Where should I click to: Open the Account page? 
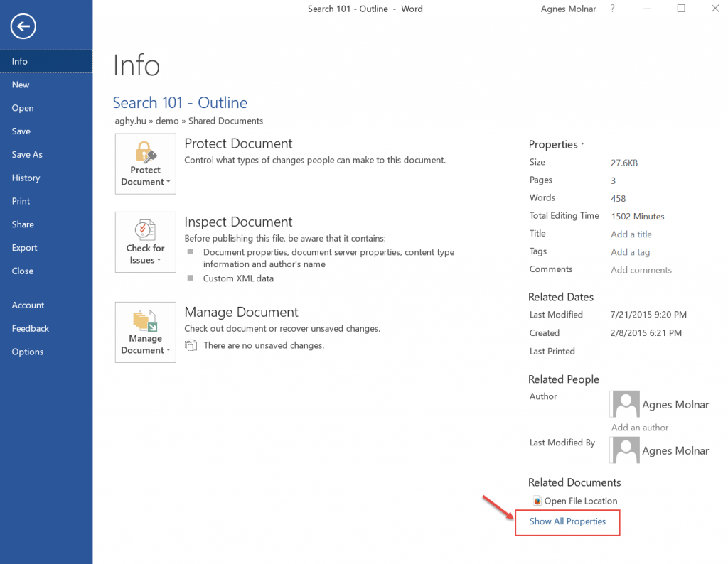pyautogui.click(x=46, y=305)
